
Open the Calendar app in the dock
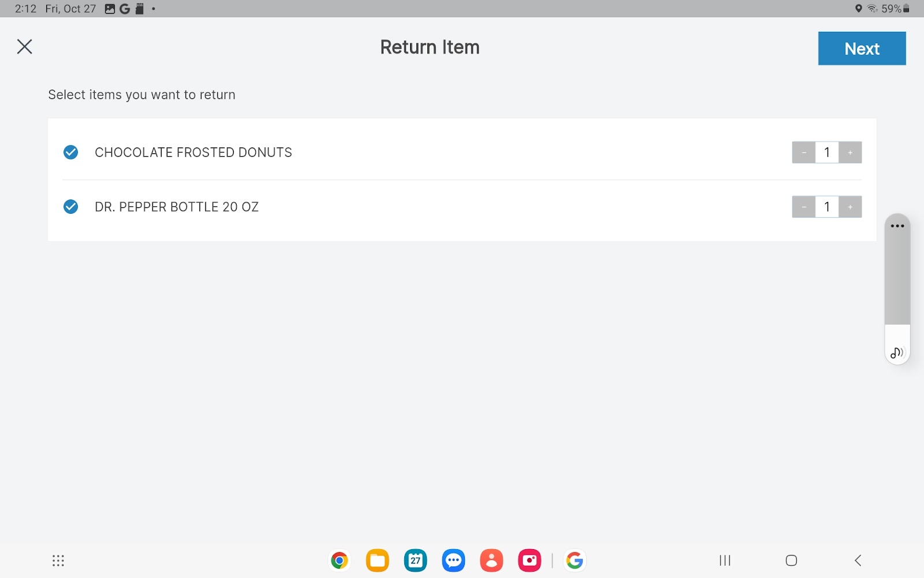[415, 560]
